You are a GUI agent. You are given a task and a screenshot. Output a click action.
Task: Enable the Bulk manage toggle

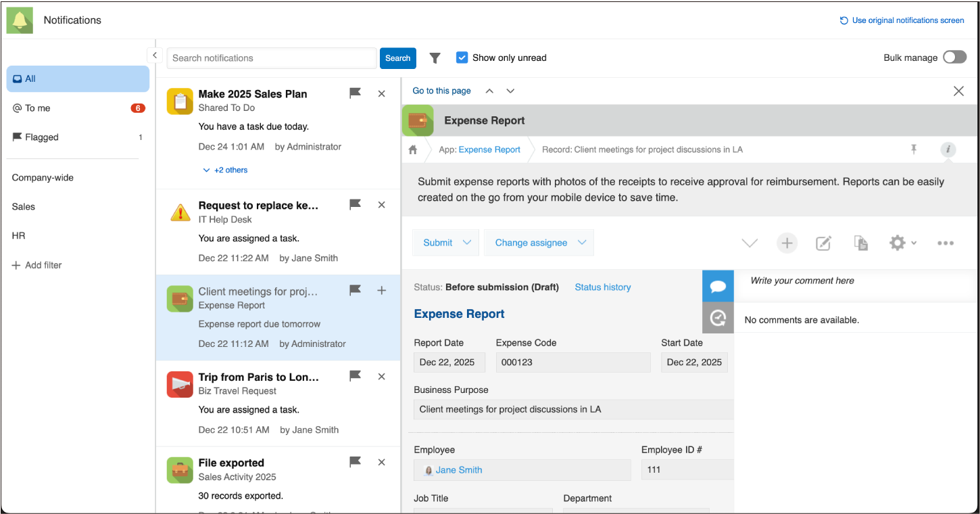(x=954, y=57)
